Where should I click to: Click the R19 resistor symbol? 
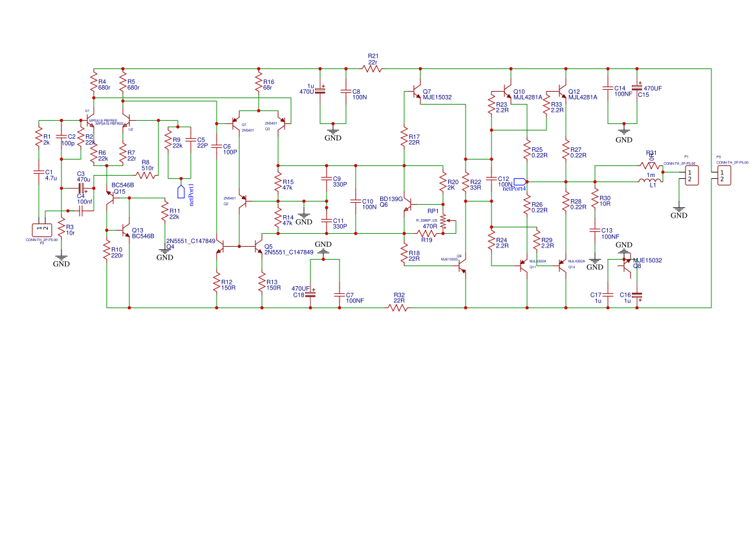[427, 233]
